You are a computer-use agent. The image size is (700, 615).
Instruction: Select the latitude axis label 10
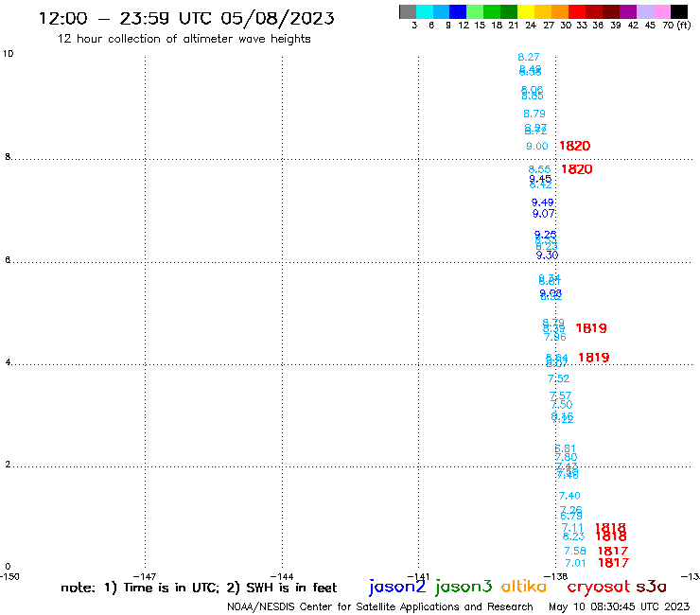point(8,54)
